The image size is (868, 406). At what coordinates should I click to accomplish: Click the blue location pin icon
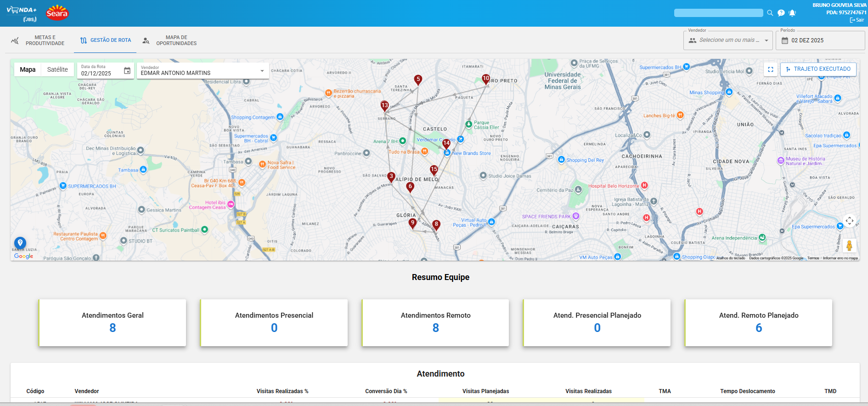pos(20,243)
